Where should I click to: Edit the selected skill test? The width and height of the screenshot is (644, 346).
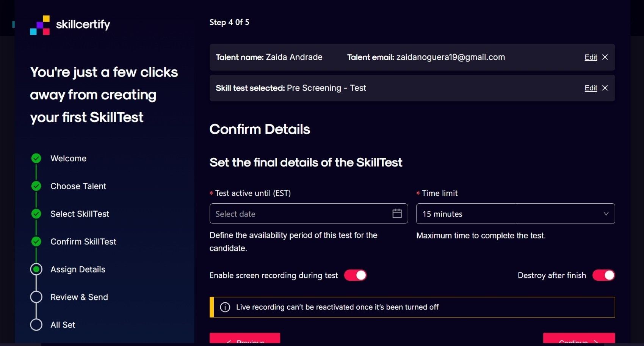591,88
